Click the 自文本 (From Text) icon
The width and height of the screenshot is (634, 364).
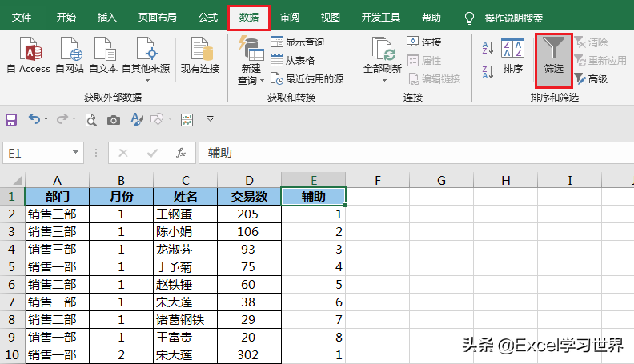(x=103, y=55)
